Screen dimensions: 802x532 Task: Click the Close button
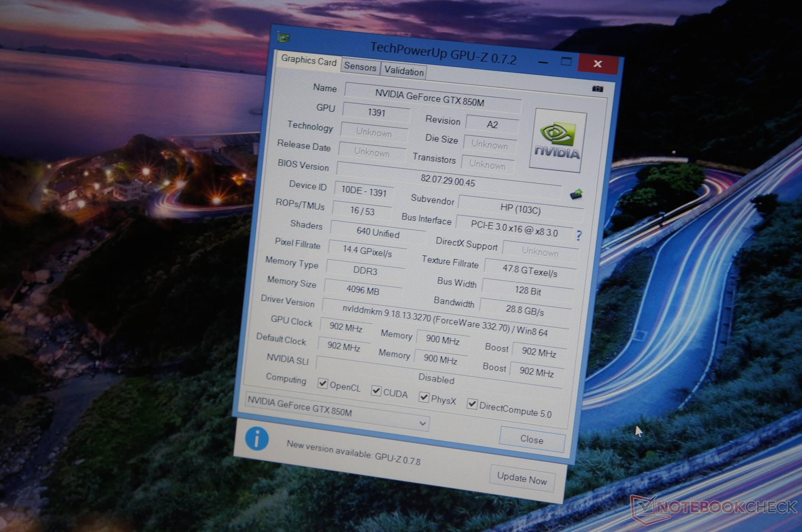(x=532, y=439)
